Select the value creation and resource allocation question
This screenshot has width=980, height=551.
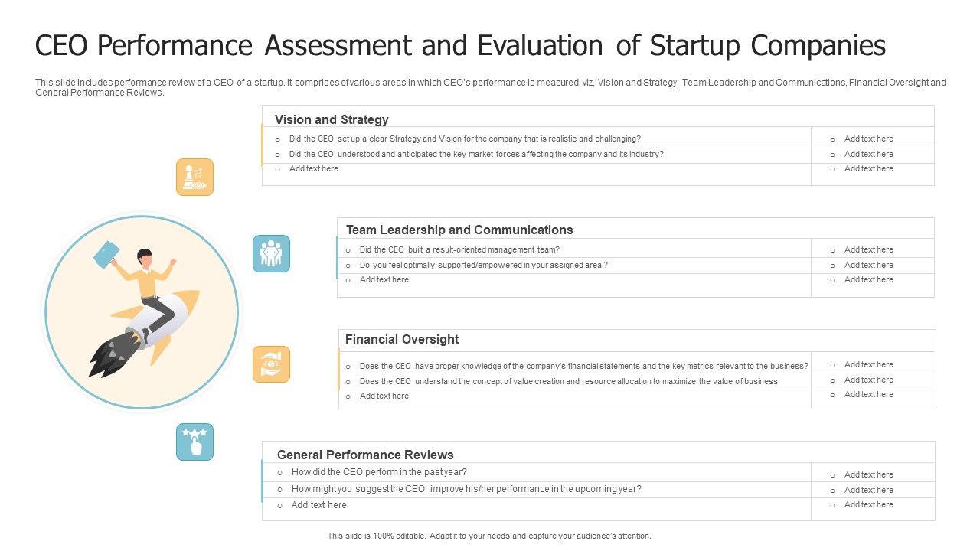coord(568,381)
